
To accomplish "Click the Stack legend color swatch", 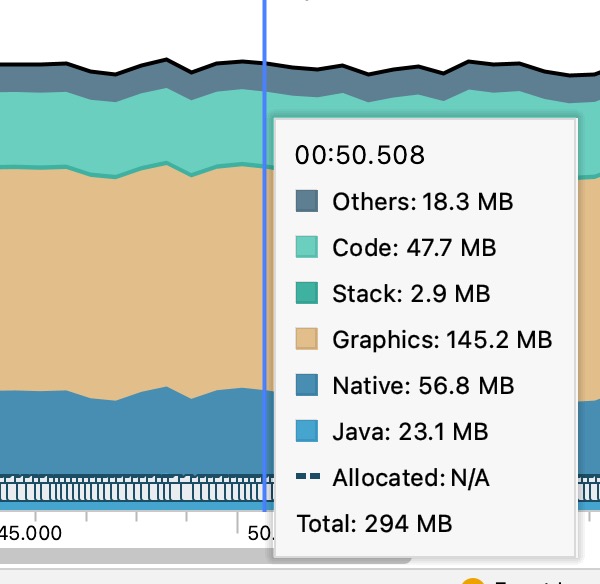I will 307,293.
